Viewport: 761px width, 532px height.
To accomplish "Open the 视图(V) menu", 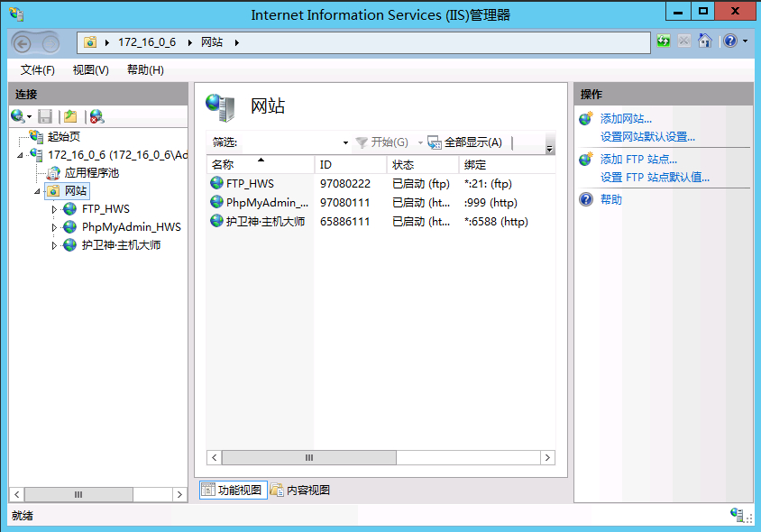I will click(x=91, y=70).
